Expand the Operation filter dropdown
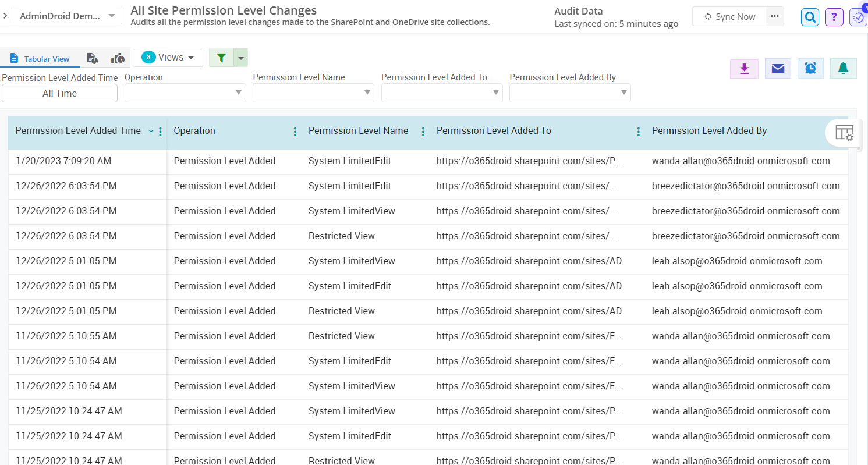 pyautogui.click(x=185, y=93)
